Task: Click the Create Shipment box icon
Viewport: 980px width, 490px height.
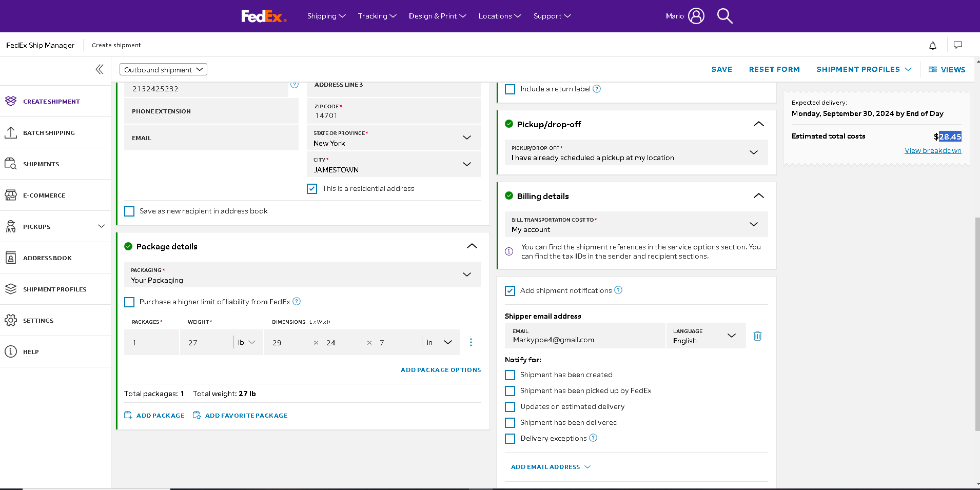Action: point(11,101)
